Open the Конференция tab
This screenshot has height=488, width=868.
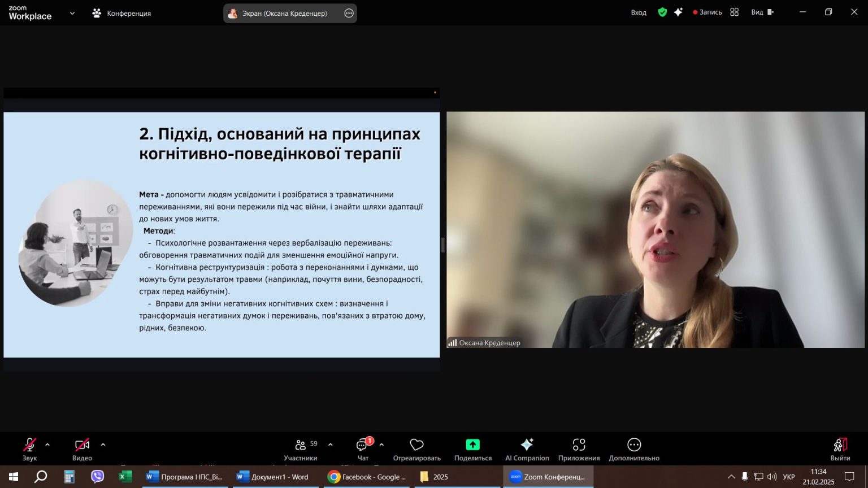(122, 13)
